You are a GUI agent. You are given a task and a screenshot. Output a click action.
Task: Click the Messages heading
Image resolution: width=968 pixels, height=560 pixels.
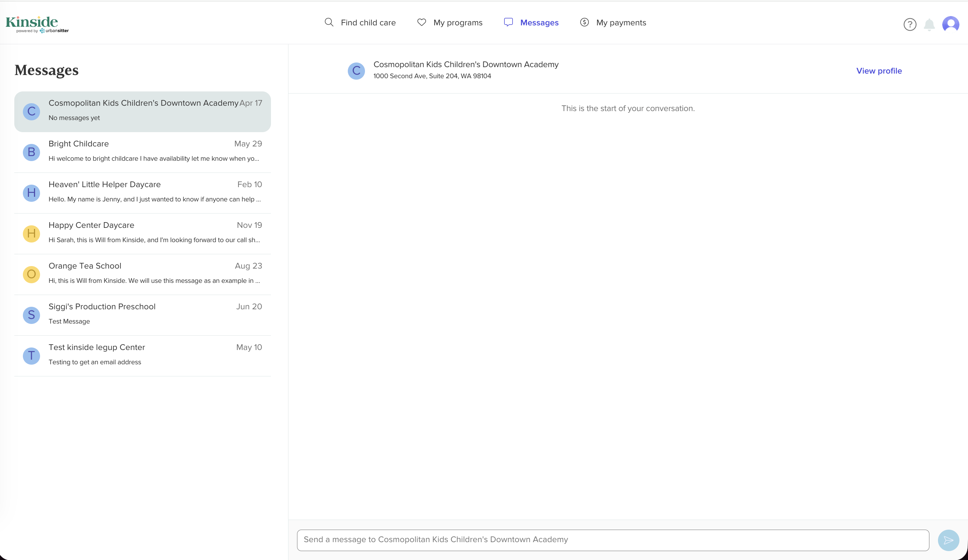click(x=46, y=70)
